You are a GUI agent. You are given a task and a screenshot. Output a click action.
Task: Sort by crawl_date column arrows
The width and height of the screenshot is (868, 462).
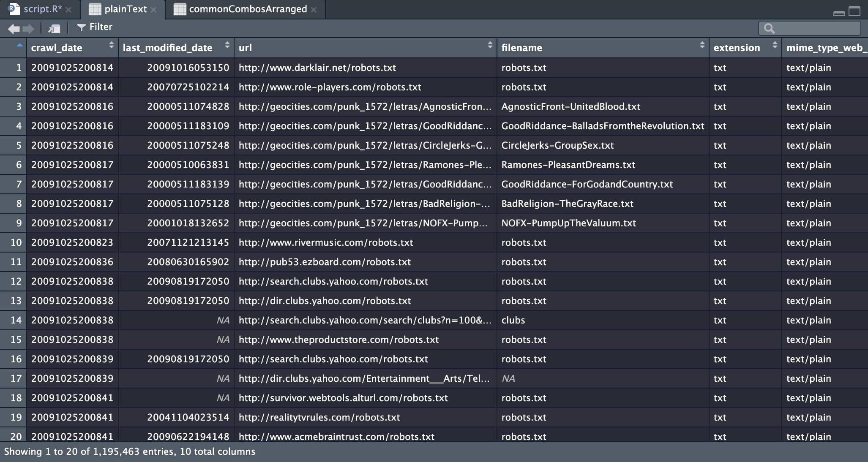pos(111,45)
